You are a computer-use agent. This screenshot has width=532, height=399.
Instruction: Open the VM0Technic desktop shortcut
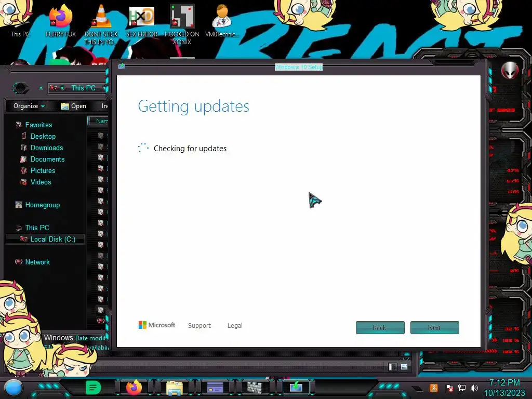point(222,20)
